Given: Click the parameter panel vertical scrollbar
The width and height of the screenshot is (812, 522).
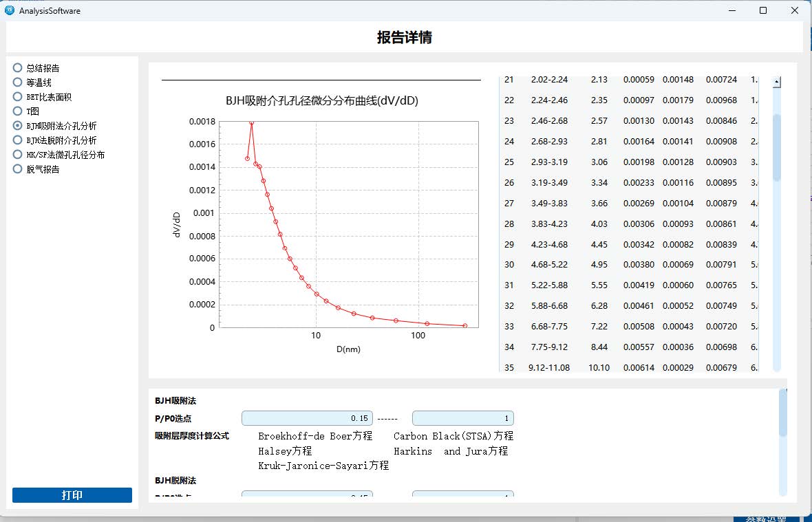Looking at the screenshot, I should tap(782, 413).
